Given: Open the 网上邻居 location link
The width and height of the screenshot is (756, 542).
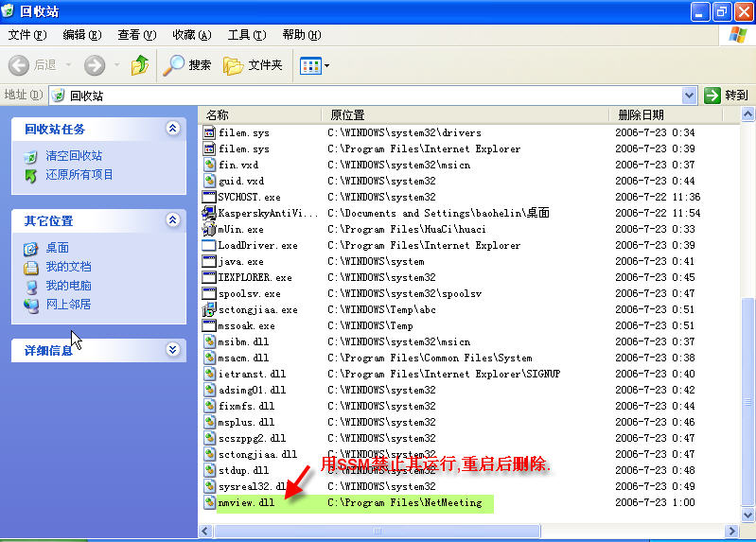Looking at the screenshot, I should (x=68, y=305).
